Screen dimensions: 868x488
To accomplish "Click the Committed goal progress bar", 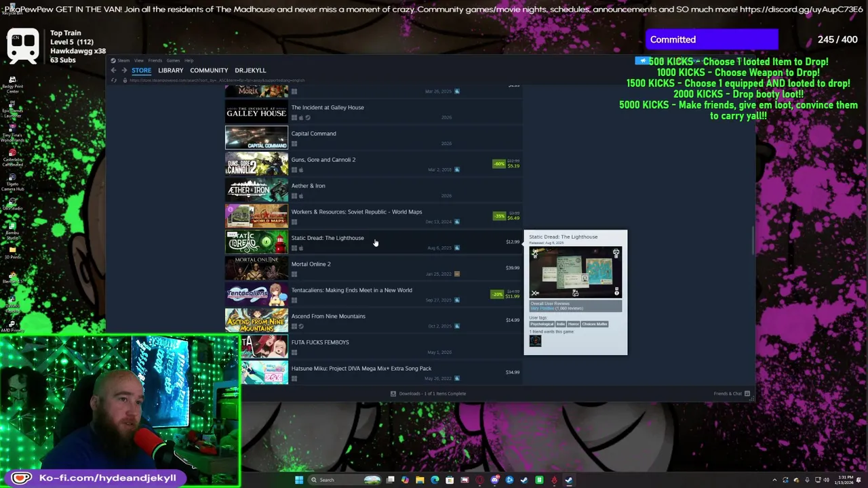I will (x=712, y=39).
